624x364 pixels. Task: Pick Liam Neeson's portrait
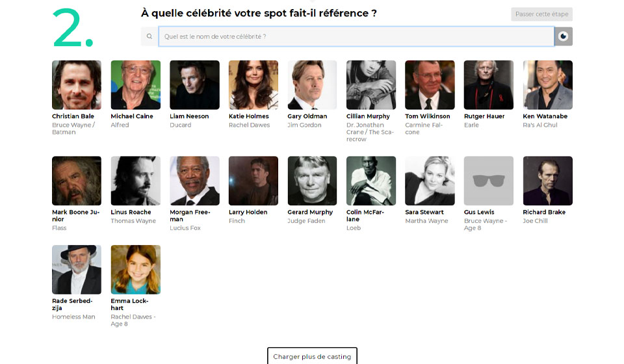194,85
